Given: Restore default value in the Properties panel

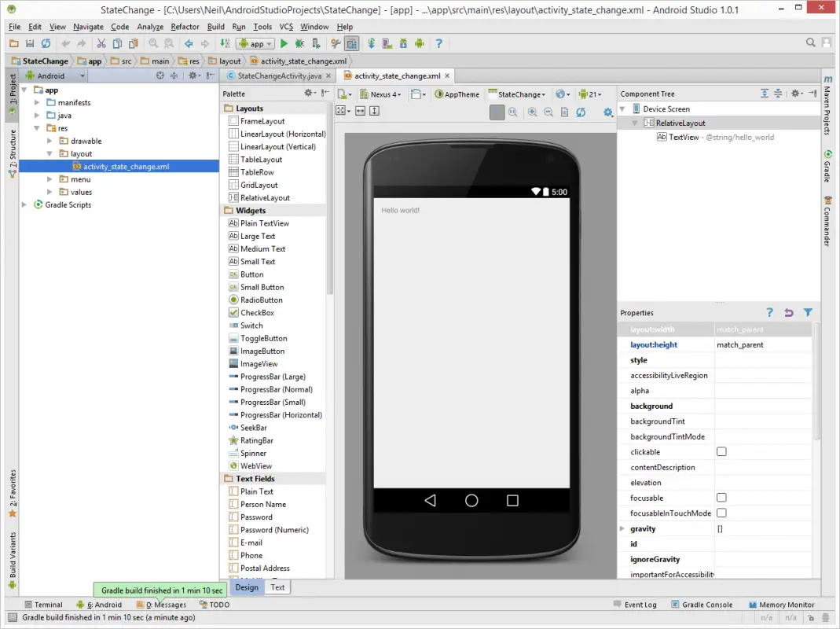Looking at the screenshot, I should coord(789,313).
